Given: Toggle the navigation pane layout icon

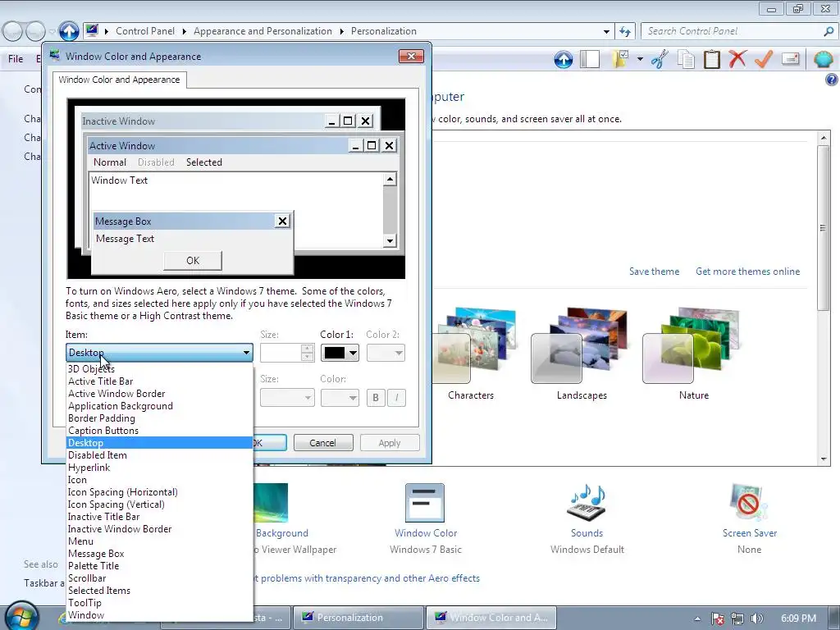Looking at the screenshot, I should coord(590,59).
